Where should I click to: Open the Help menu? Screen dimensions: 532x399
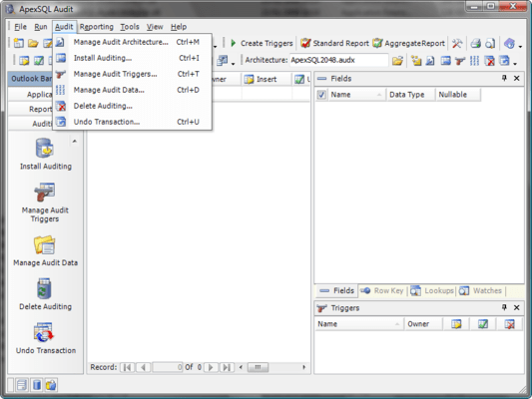point(179,27)
